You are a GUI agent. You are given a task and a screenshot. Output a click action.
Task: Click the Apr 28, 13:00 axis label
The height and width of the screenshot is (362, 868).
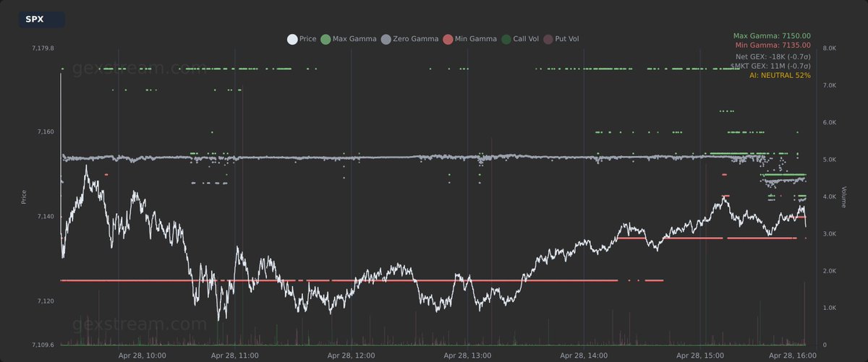pos(467,355)
